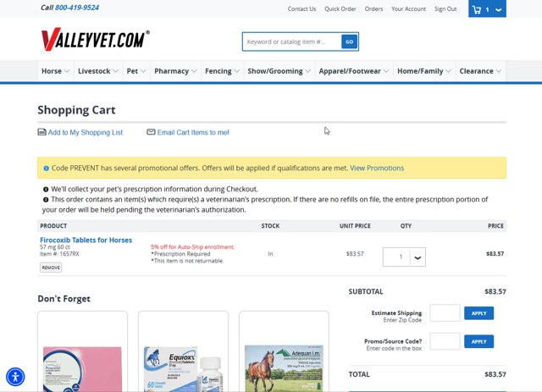Click the Add to My Shopping List icon
The height and width of the screenshot is (392, 542).
click(41, 132)
